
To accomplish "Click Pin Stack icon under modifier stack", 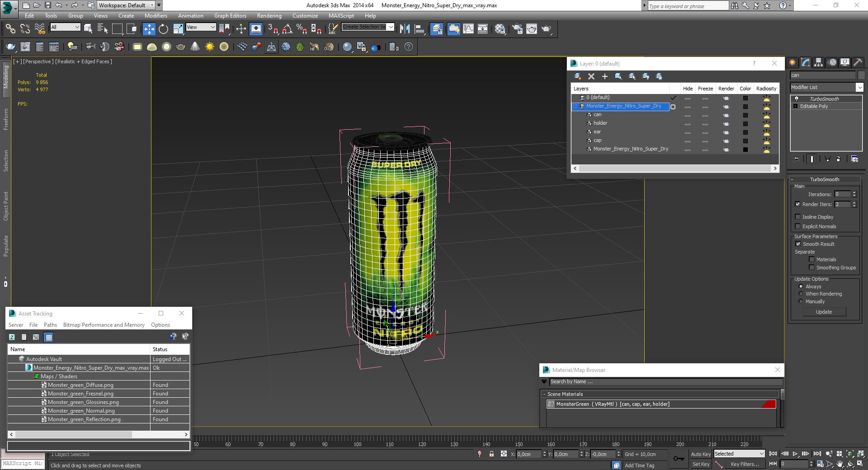I will [x=796, y=159].
